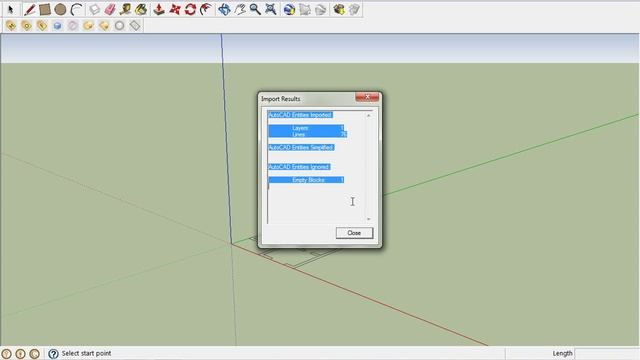This screenshot has height=360, width=640.
Task: Click the 'Select start point' status text
Action: pos(86,353)
